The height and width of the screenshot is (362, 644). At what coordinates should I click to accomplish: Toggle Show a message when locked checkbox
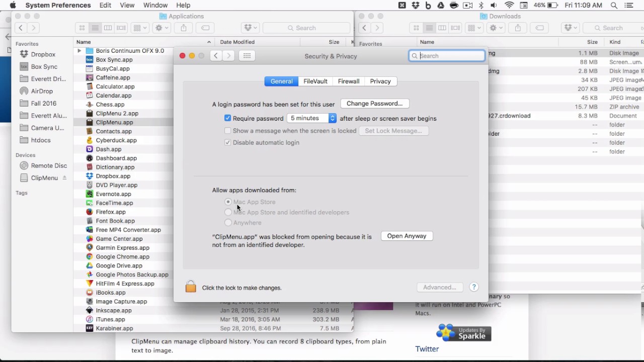pos(228,131)
